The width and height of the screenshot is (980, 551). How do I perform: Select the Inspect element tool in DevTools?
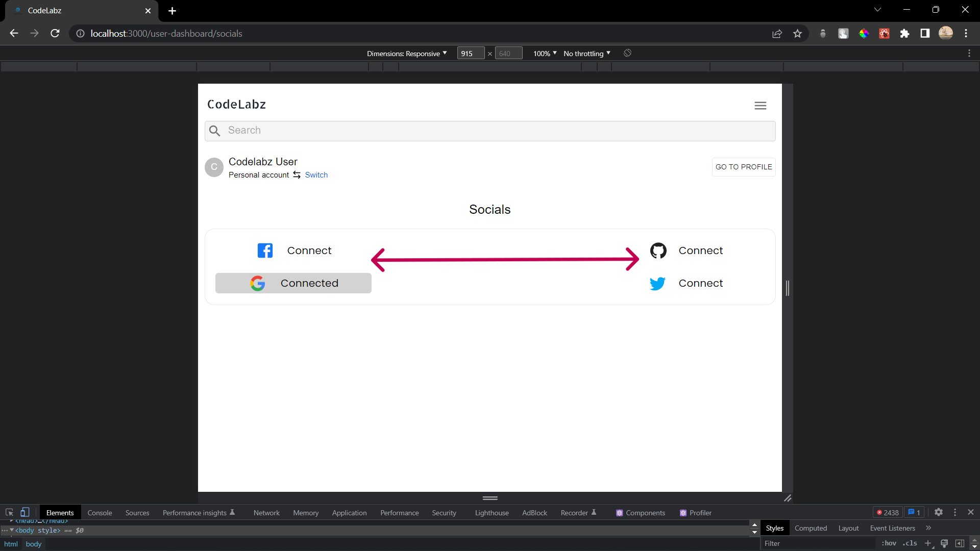(9, 512)
